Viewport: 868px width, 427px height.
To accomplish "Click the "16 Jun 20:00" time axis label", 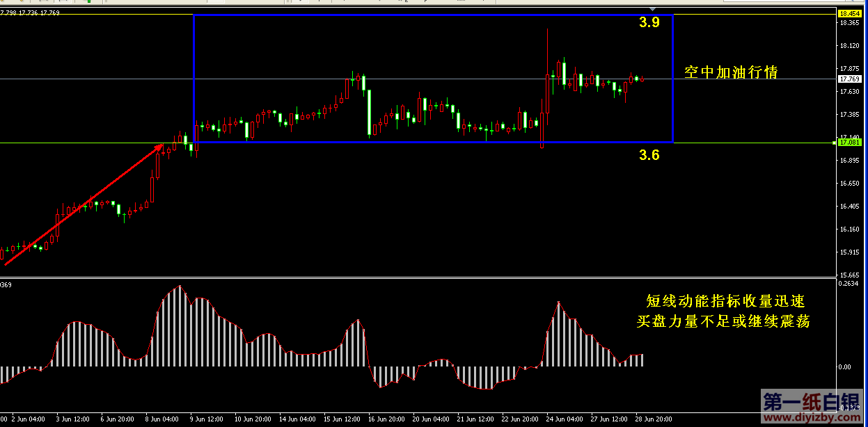I will click(386, 419).
